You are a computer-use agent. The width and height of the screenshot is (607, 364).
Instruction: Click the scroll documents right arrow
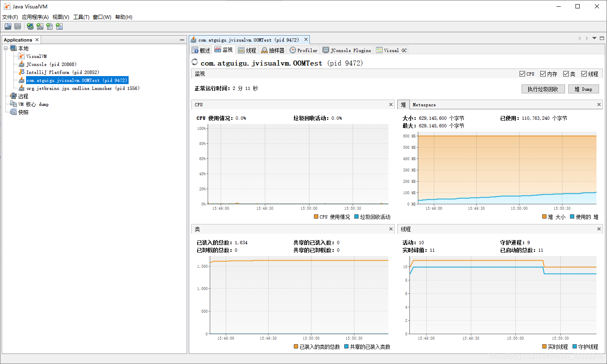[587, 38]
